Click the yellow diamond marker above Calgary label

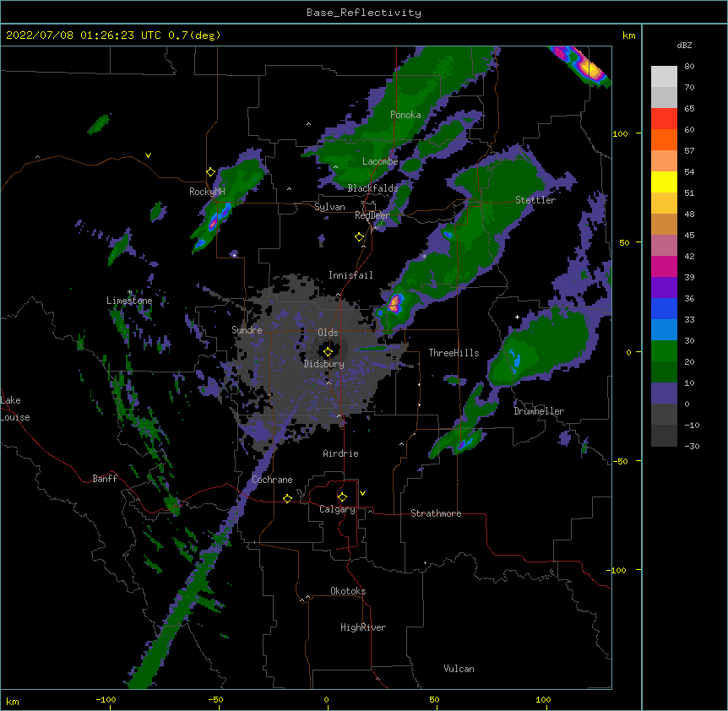click(x=342, y=497)
